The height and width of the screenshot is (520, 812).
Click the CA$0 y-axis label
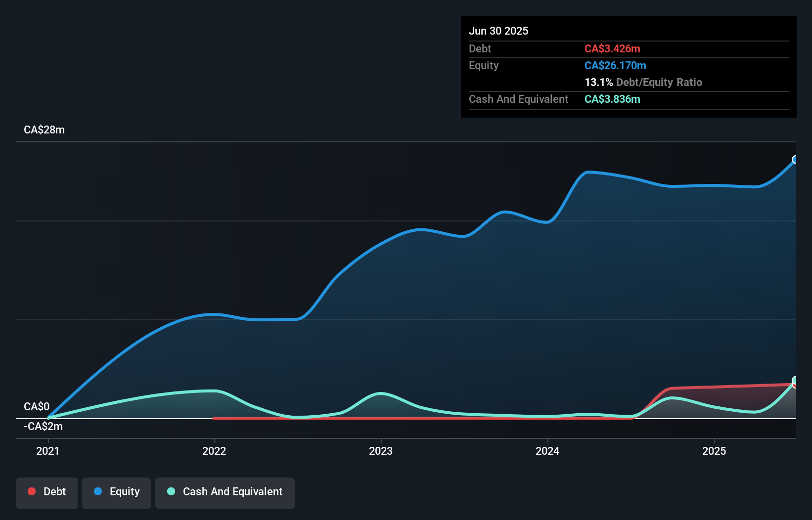37,407
